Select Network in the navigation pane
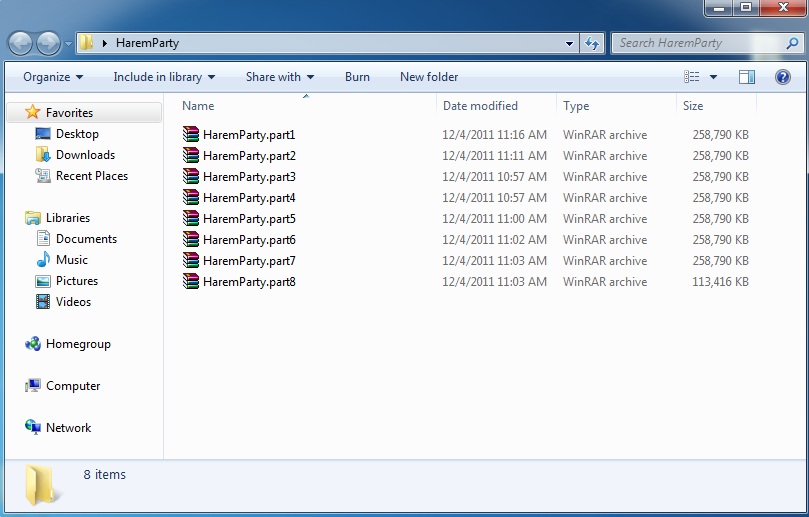This screenshot has width=809, height=517. pos(69,428)
